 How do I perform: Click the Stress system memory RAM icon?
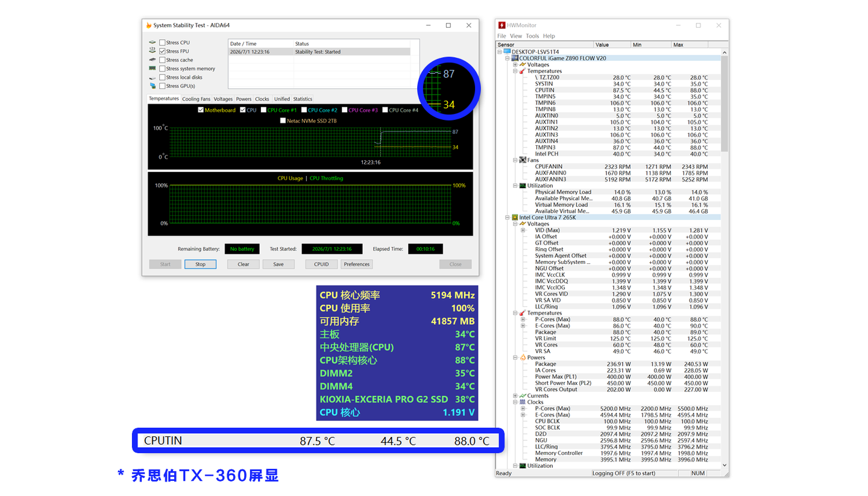click(153, 69)
